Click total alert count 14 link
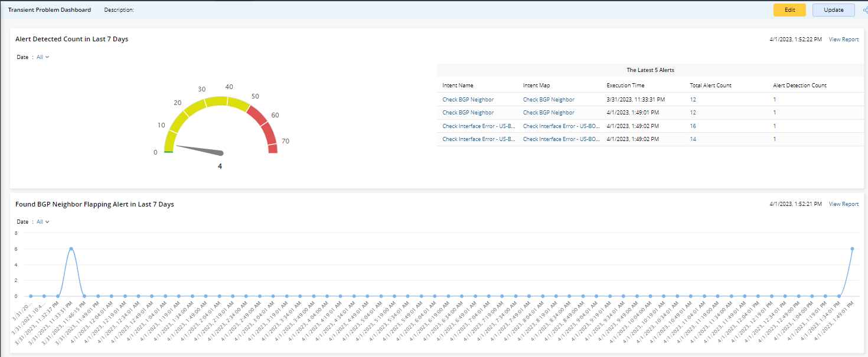This screenshot has height=357, width=868. (x=693, y=139)
